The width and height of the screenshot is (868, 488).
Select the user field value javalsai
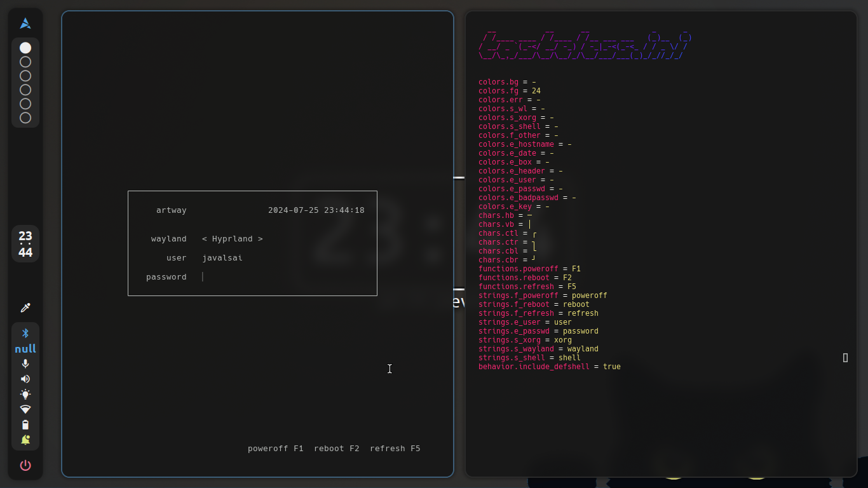pos(222,258)
